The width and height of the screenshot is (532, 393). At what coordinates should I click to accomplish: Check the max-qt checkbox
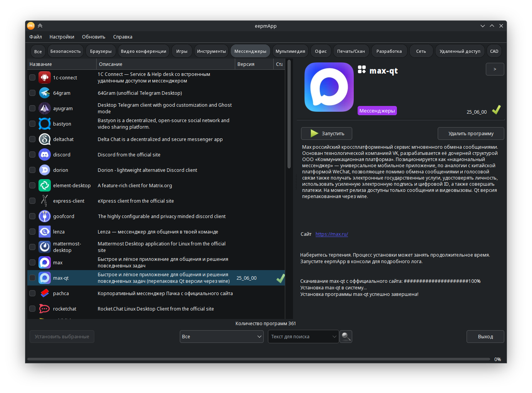tap(32, 278)
